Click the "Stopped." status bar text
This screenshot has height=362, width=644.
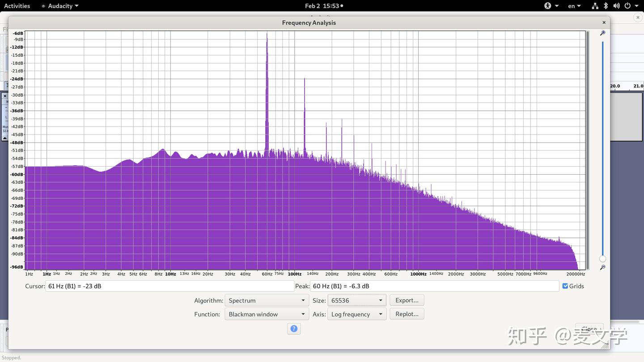(11, 358)
